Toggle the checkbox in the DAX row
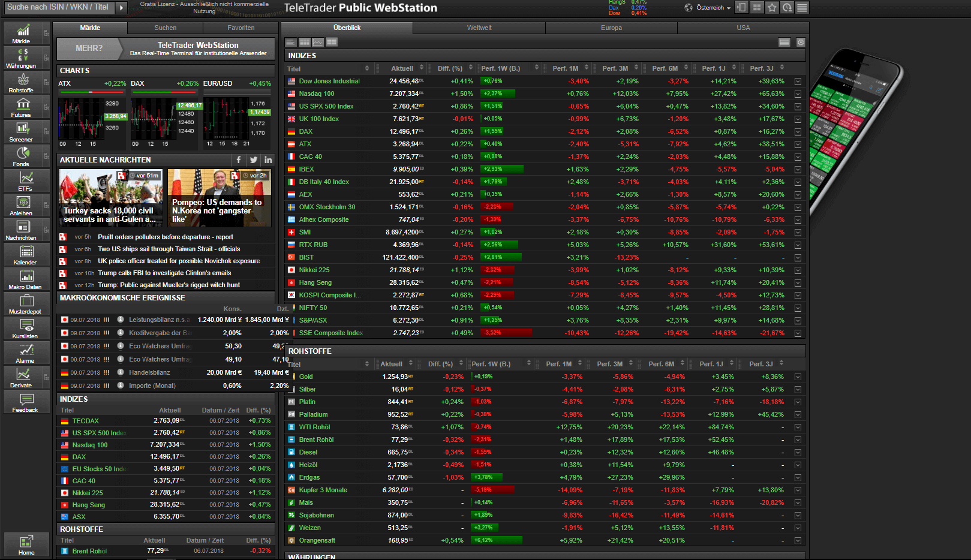The height and width of the screenshot is (560, 971). pos(798,132)
